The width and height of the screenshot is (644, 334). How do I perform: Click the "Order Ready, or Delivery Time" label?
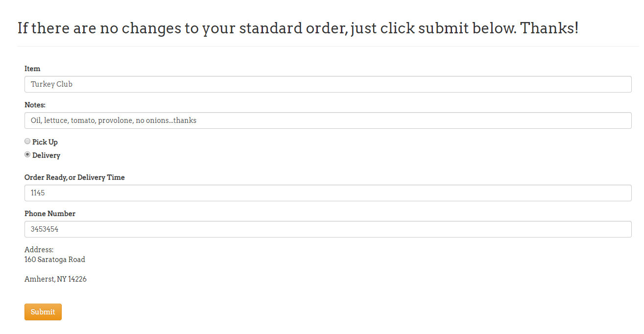click(74, 177)
